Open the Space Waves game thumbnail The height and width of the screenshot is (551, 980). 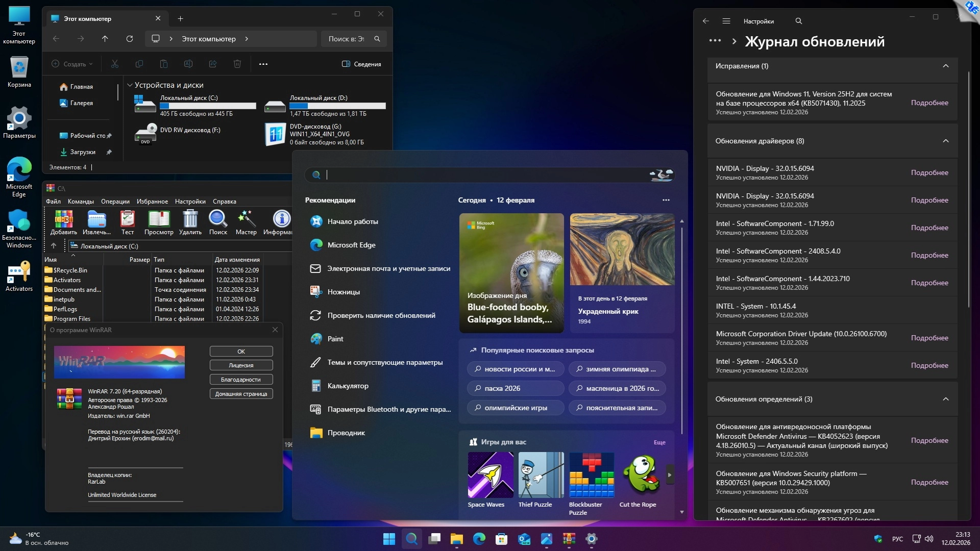pos(491,475)
